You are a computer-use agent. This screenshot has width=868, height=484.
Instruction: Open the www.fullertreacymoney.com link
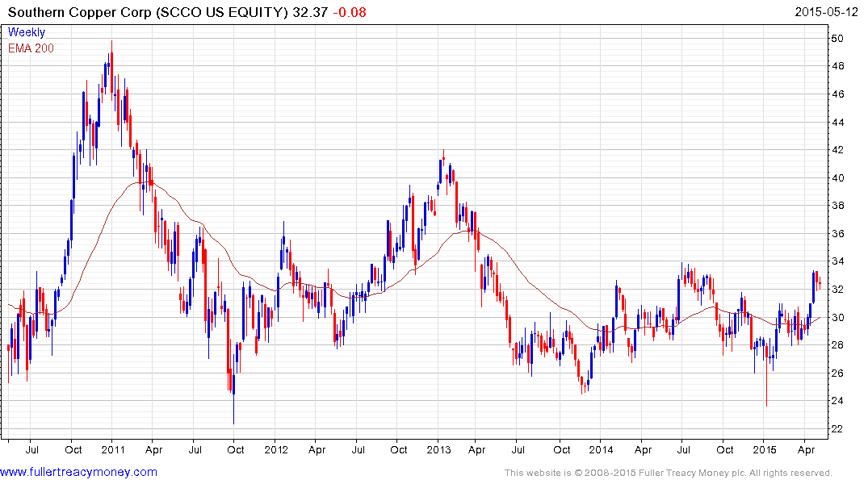(78, 472)
